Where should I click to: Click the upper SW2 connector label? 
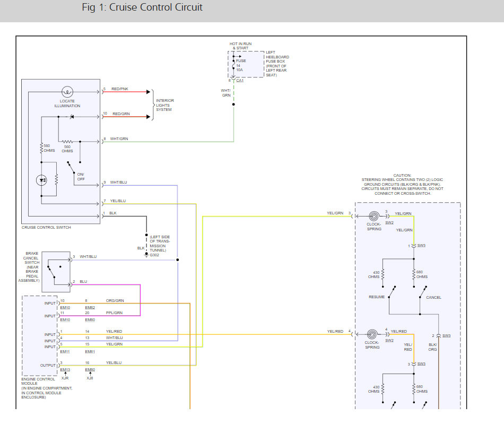click(389, 222)
